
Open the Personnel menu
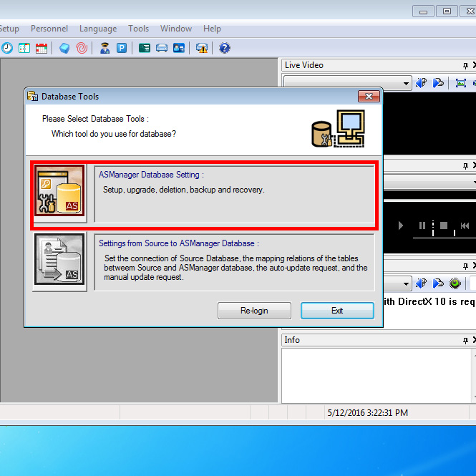tap(49, 29)
